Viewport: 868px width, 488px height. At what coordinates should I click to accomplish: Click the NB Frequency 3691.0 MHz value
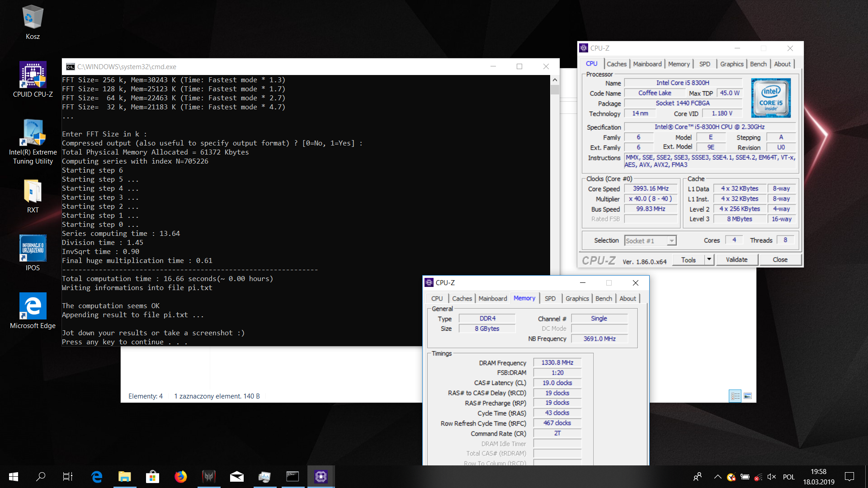(x=599, y=339)
